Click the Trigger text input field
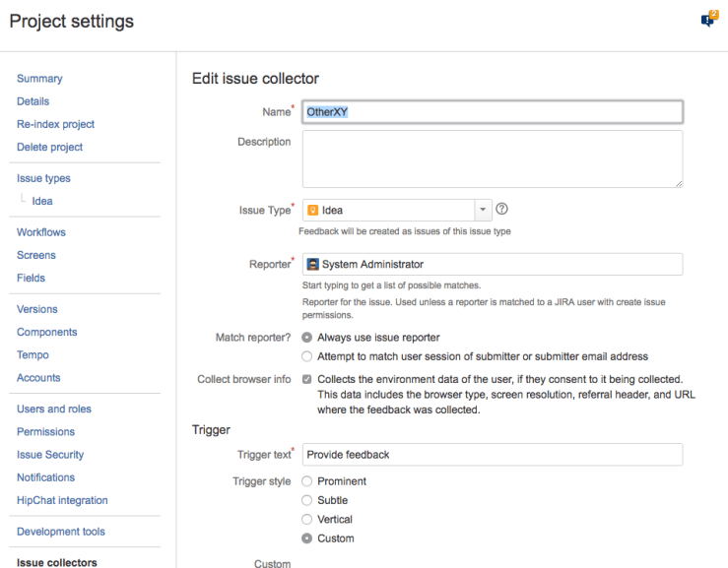The image size is (728, 568). 492,455
